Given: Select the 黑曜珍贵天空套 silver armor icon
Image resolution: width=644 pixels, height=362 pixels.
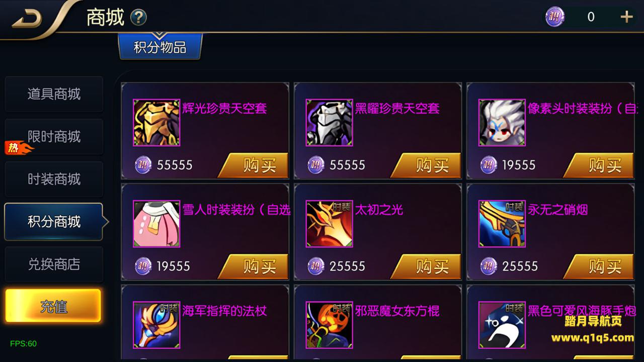Looking at the screenshot, I should [329, 123].
